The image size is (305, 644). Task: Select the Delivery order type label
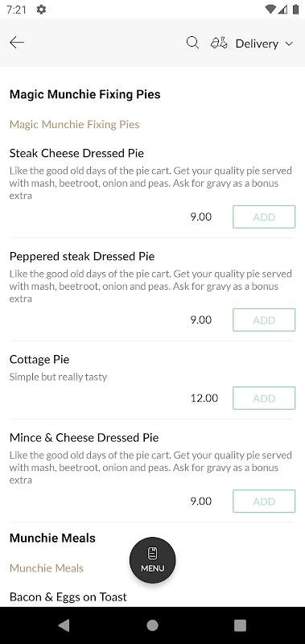pyautogui.click(x=257, y=43)
